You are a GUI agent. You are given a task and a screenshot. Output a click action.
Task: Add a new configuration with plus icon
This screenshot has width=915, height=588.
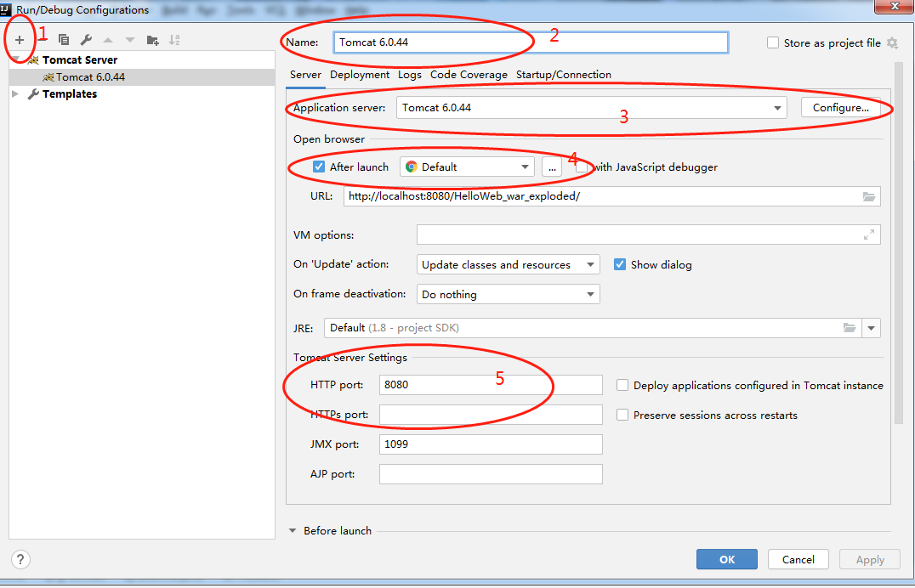tap(20, 40)
